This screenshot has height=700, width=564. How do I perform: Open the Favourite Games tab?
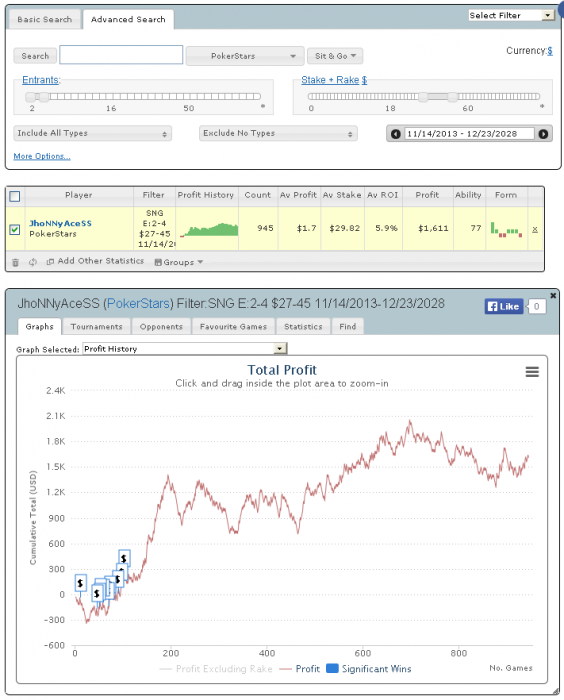click(233, 326)
